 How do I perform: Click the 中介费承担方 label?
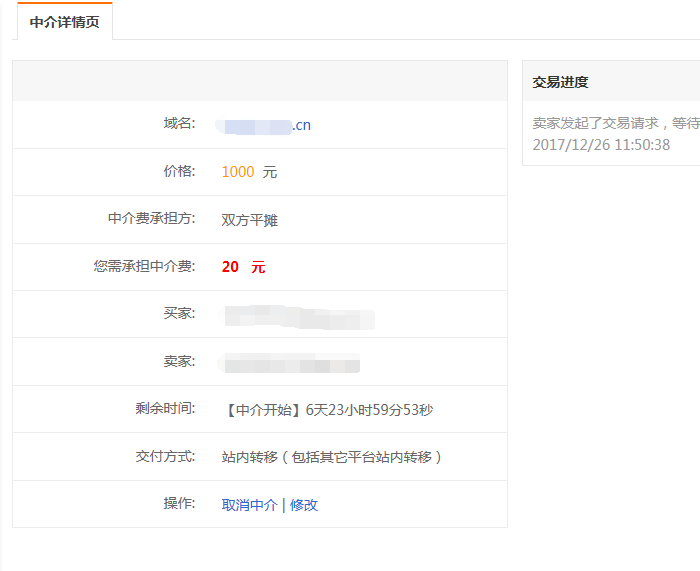click(x=152, y=218)
